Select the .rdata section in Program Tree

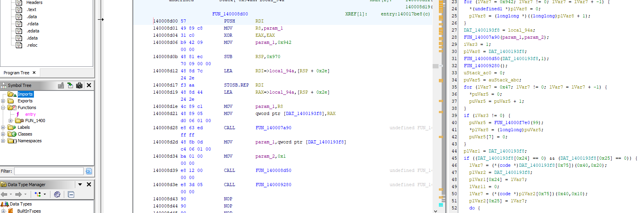32,24
